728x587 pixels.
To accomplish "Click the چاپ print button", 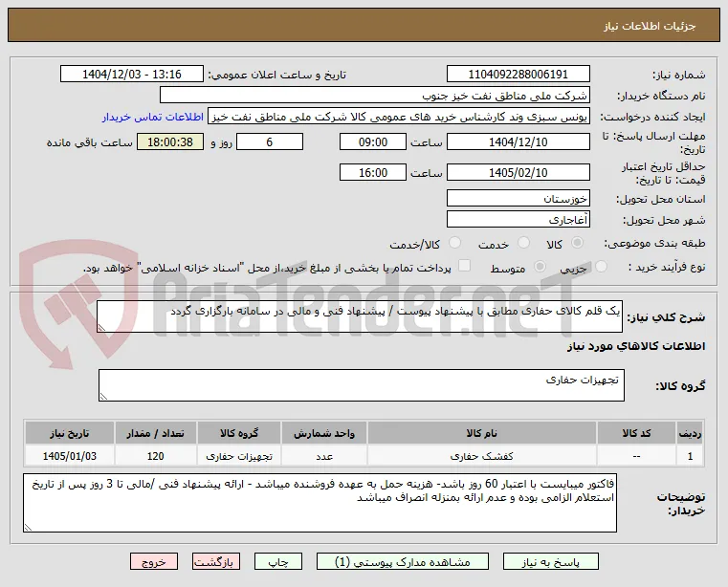I will click(278, 561).
